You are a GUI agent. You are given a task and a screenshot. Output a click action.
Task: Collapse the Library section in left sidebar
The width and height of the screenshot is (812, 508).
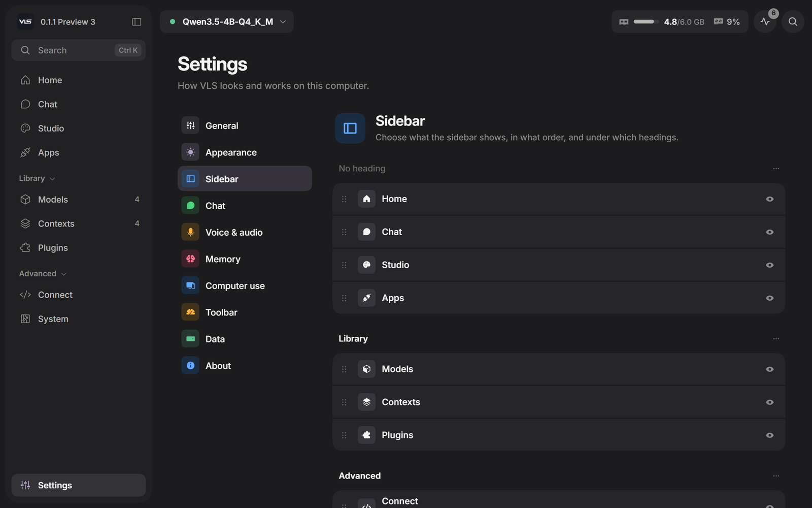click(x=37, y=178)
